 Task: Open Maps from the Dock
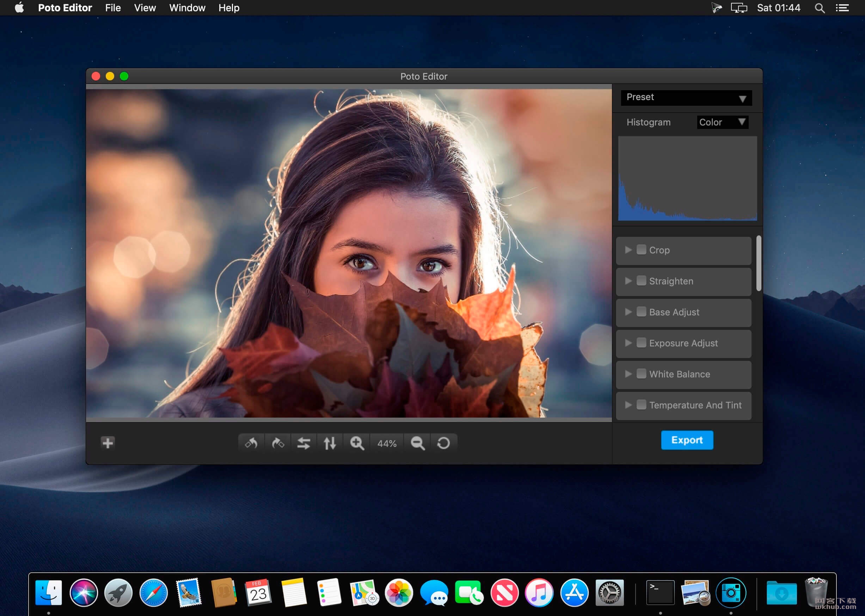(x=363, y=592)
